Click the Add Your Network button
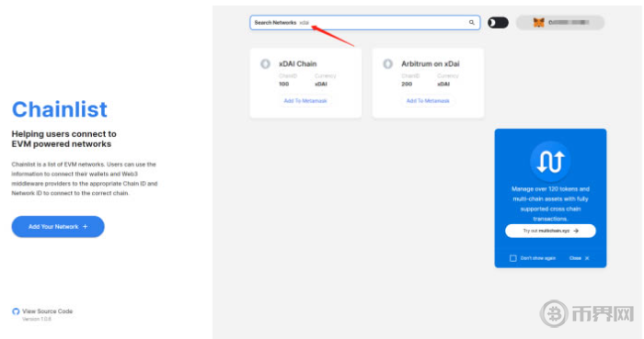 coord(58,227)
